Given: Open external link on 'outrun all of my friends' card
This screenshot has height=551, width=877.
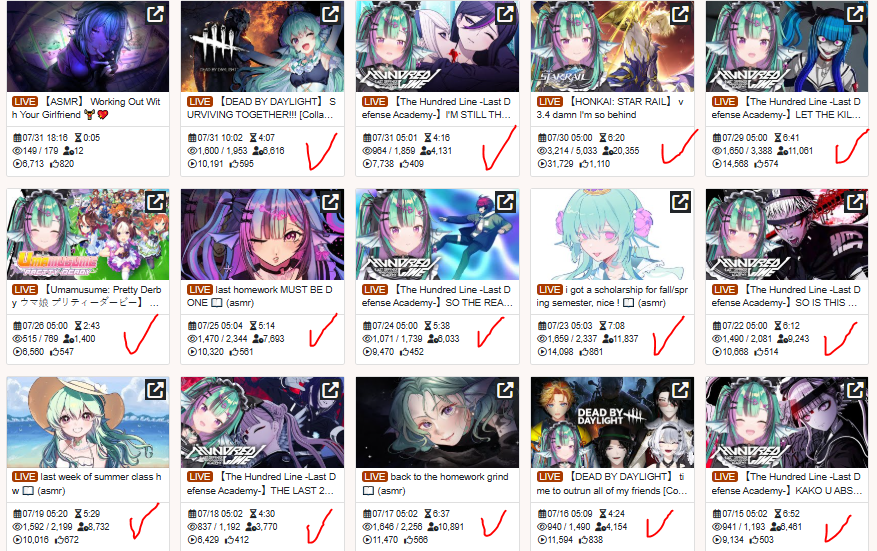Looking at the screenshot, I should tap(680, 389).
